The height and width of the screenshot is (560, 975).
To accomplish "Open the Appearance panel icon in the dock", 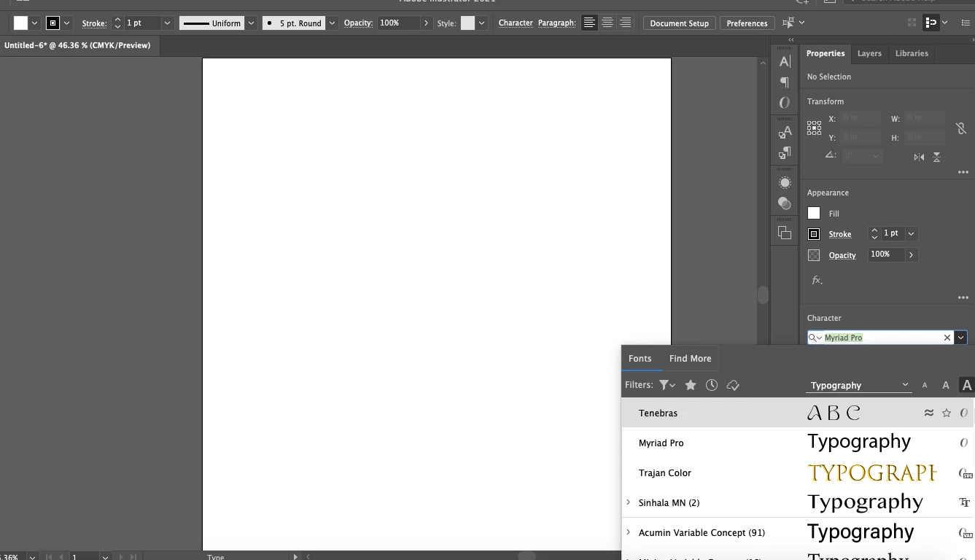I will (785, 182).
